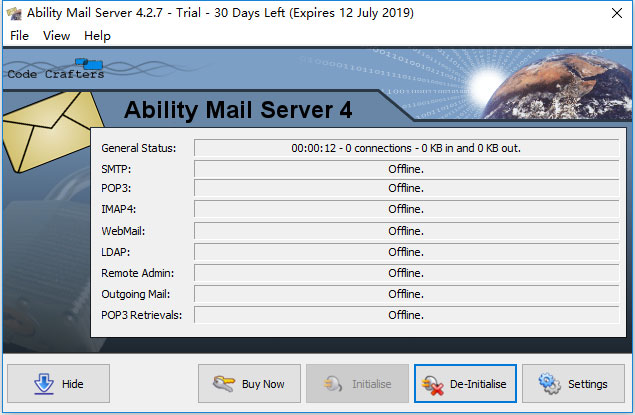
Task: Click the 'Remote Admin:' label
Action: click(x=138, y=273)
